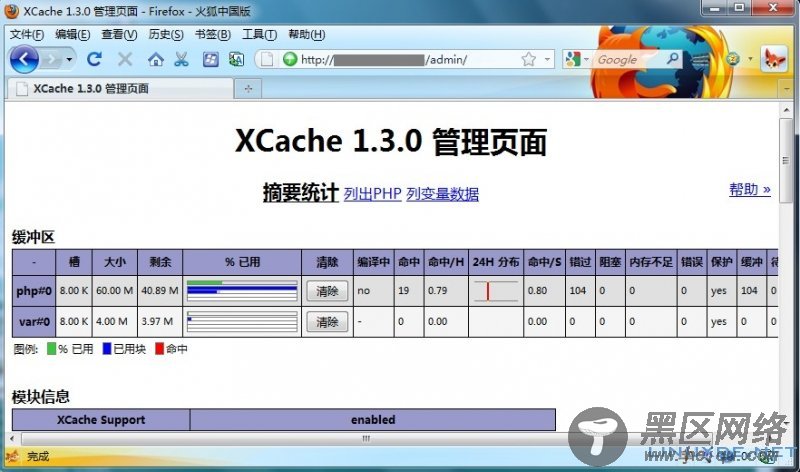
Task: Click the status bar fox icon
Action: (12, 456)
